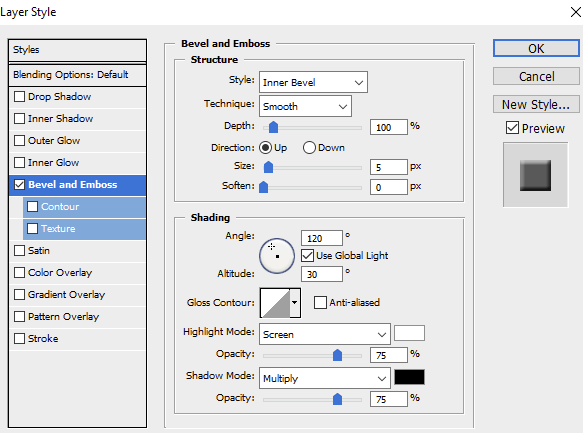Close the Layer Style dialog
The image size is (583, 433).
pyautogui.click(x=576, y=12)
